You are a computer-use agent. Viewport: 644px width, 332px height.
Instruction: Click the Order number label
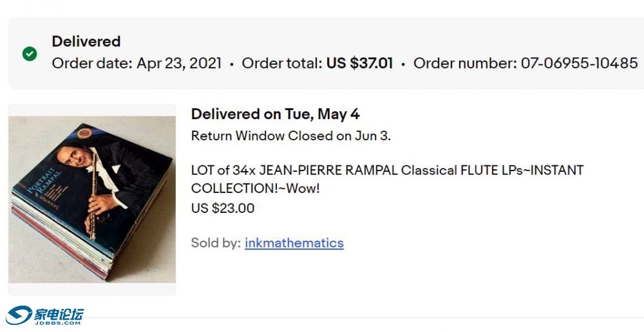463,63
